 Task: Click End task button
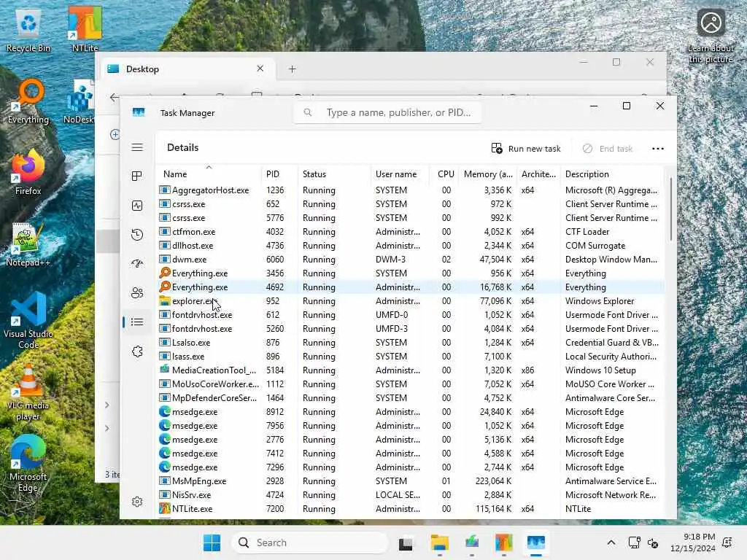[x=608, y=149]
